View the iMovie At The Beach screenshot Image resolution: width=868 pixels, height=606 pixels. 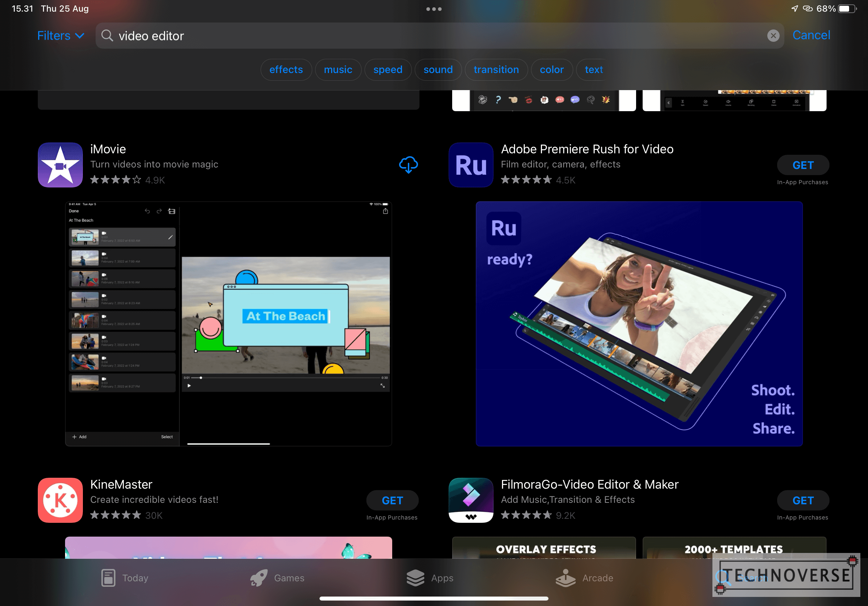click(228, 324)
